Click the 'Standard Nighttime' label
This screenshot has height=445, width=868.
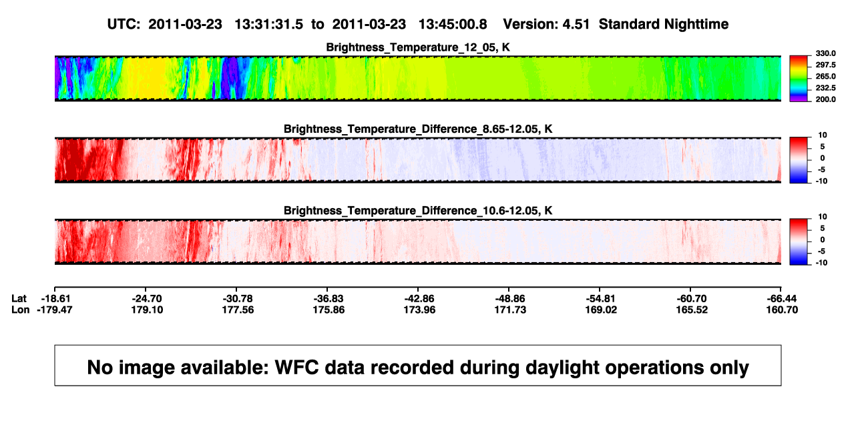pyautogui.click(x=664, y=24)
